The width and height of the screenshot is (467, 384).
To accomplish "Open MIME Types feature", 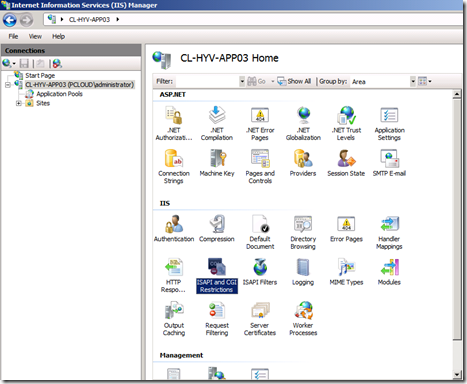I will [346, 272].
